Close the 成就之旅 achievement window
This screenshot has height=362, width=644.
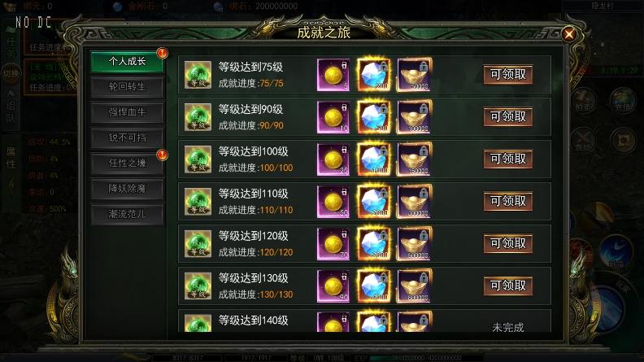click(x=569, y=34)
